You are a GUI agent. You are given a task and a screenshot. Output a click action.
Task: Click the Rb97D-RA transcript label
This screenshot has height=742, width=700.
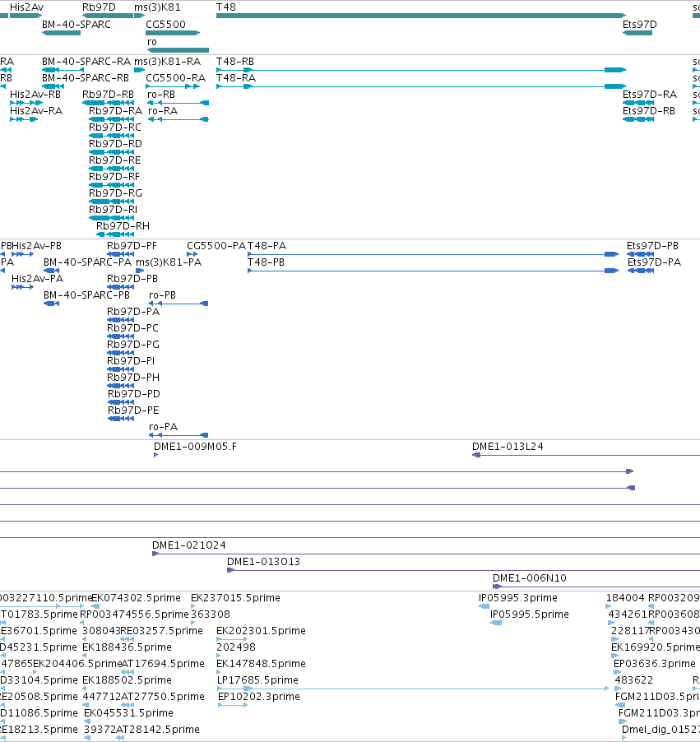(x=115, y=111)
